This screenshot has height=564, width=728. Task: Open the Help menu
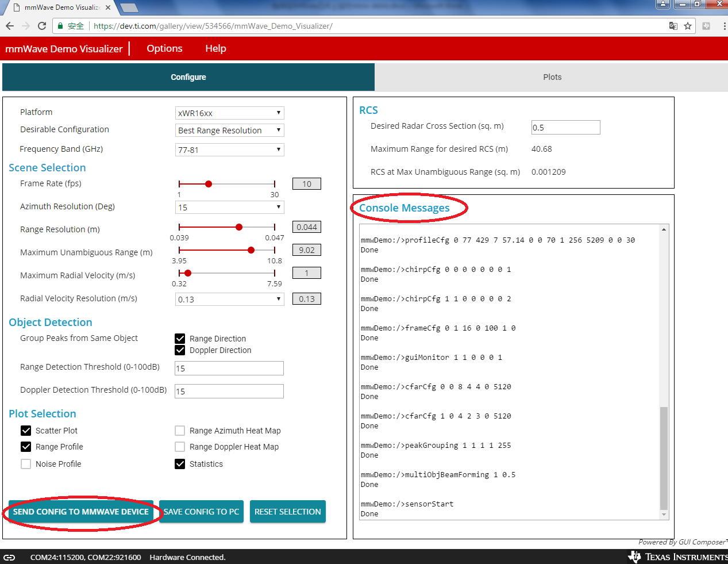215,49
